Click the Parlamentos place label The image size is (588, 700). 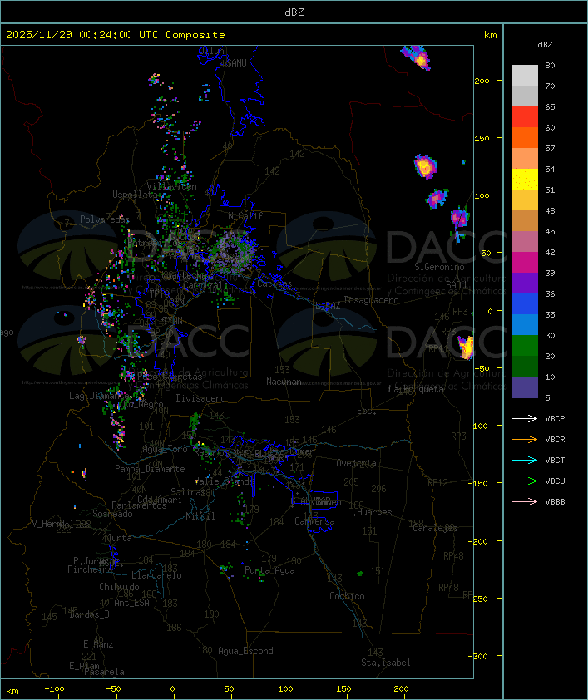tap(139, 505)
